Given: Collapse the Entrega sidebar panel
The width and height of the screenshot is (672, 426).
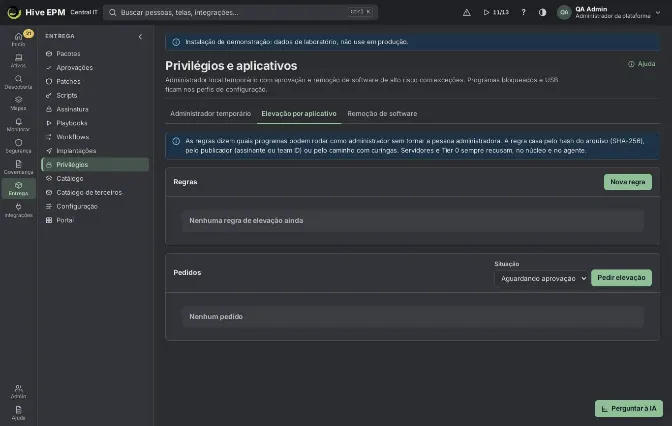Looking at the screenshot, I should coord(140,36).
